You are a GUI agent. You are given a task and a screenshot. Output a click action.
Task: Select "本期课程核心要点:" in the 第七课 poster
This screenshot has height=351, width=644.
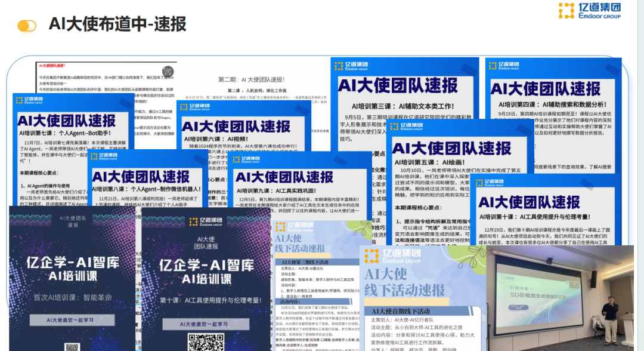(x=39, y=173)
